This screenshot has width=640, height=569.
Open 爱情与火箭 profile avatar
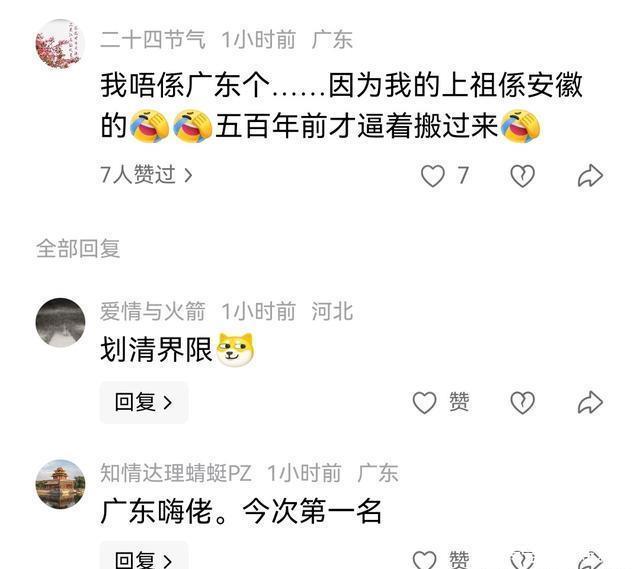point(60,322)
